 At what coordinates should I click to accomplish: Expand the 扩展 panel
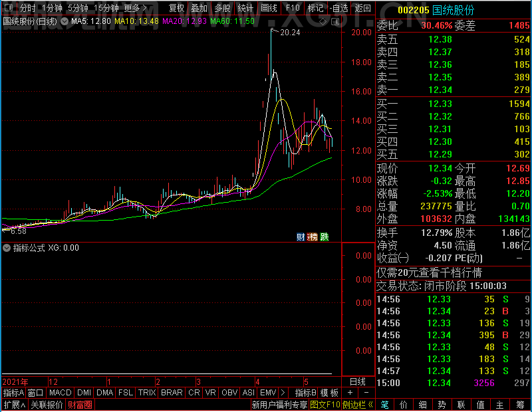pyautogui.click(x=15, y=405)
